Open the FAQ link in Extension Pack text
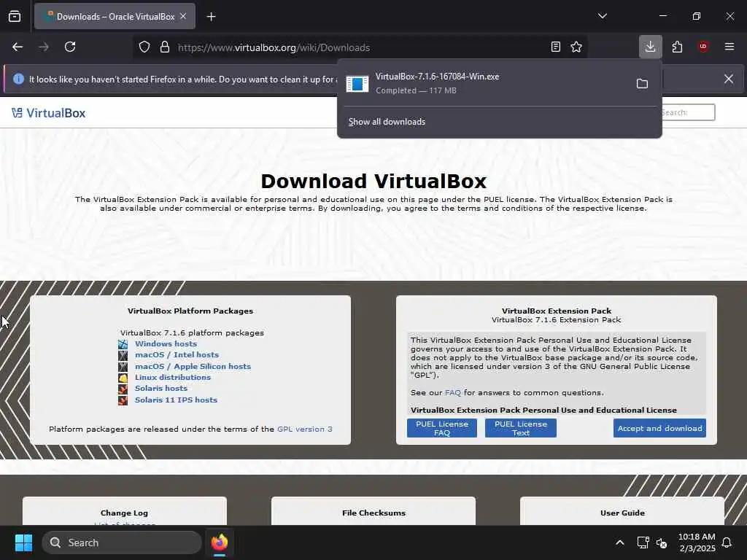The image size is (747, 560). tap(452, 393)
